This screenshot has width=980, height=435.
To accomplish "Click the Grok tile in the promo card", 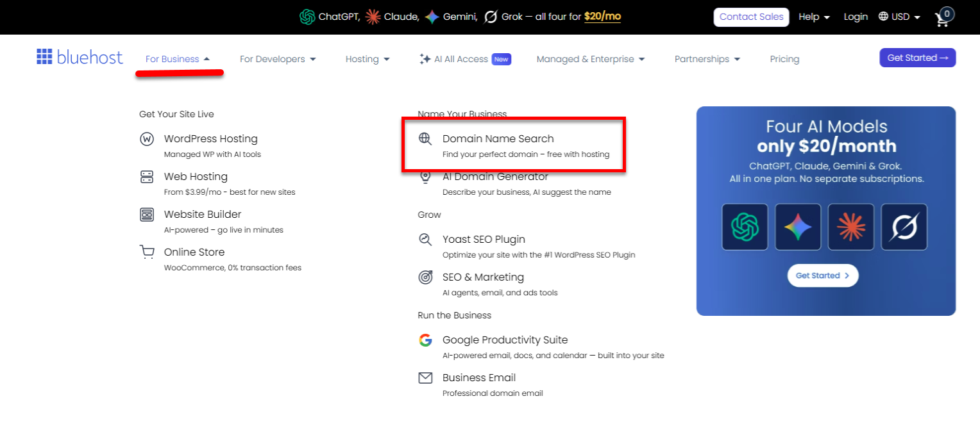I will [x=904, y=227].
